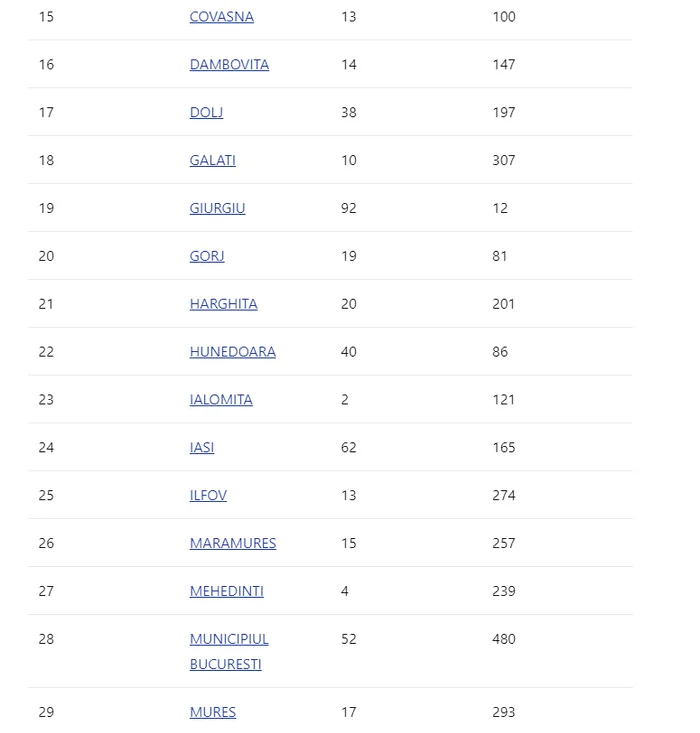Click the IALOMITA county link

(x=221, y=400)
